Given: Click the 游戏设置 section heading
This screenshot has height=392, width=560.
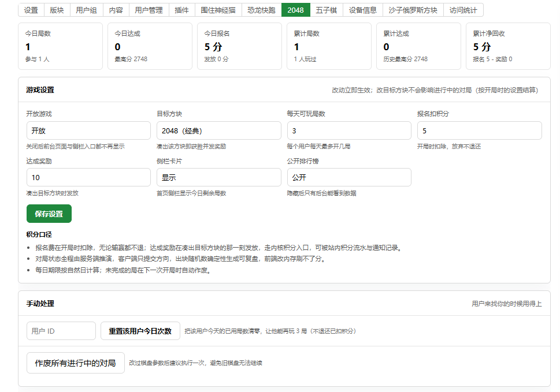Looking at the screenshot, I should click(x=40, y=90).
